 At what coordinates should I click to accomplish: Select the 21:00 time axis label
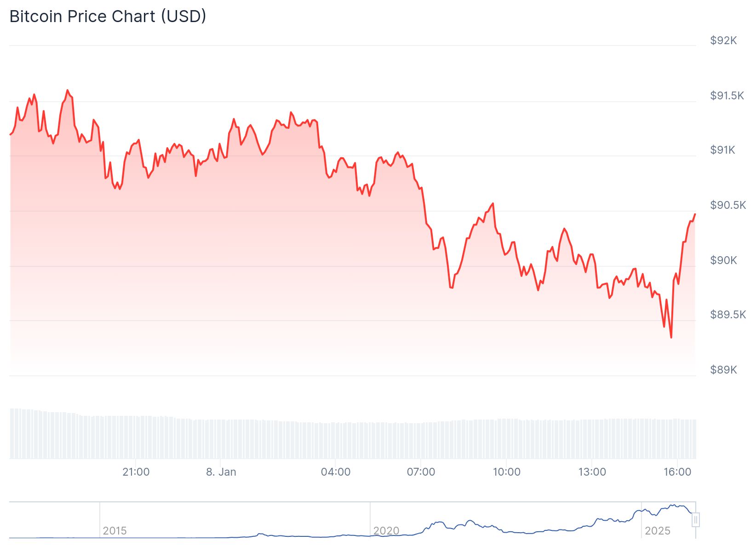[x=136, y=472]
